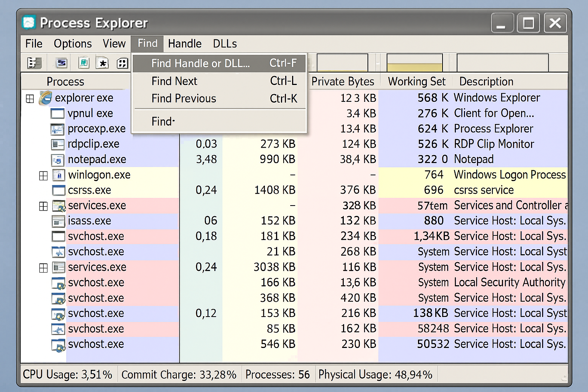
Task: Expand the winlogon.exe tree node
Action: (43, 176)
